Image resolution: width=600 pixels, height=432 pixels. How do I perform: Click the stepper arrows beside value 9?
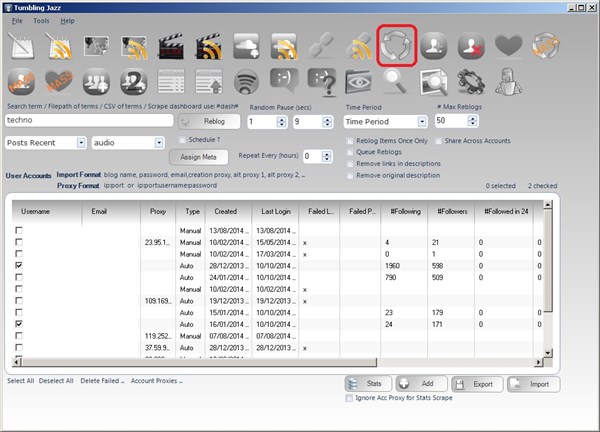pyautogui.click(x=327, y=122)
